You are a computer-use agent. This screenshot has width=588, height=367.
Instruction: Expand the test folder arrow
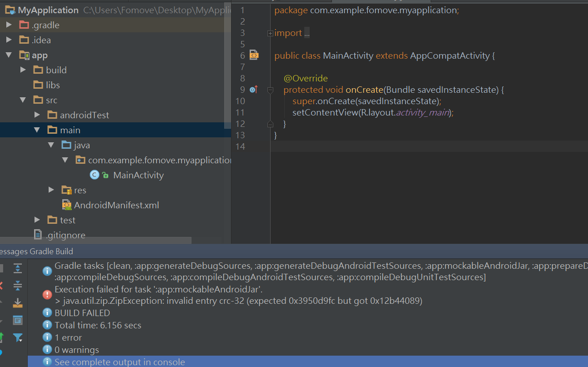37,220
